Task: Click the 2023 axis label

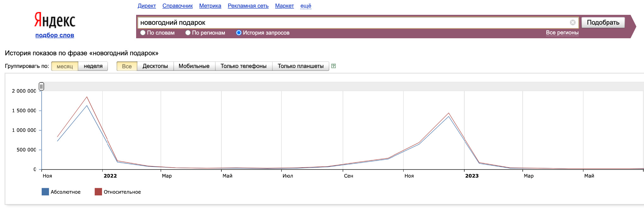Action: coord(472,176)
